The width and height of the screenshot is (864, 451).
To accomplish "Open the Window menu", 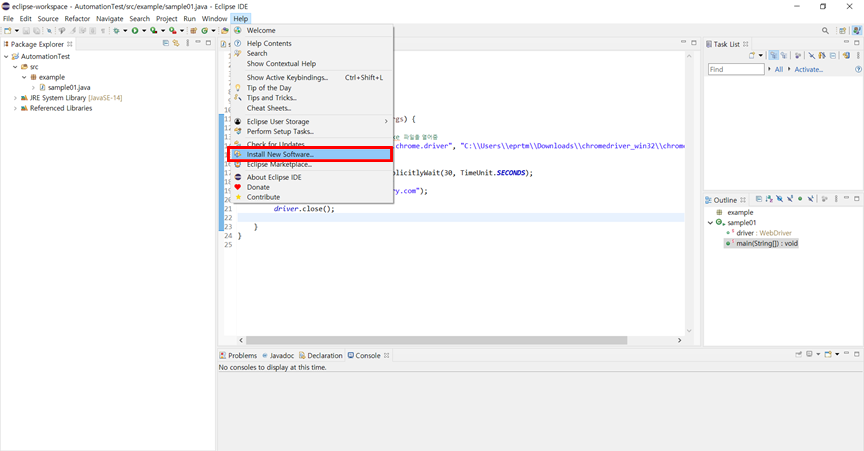I will click(214, 18).
